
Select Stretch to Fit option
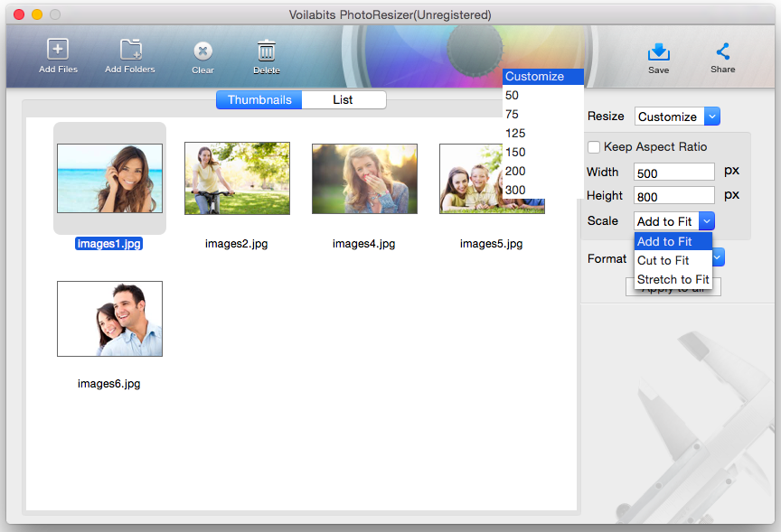[673, 279]
